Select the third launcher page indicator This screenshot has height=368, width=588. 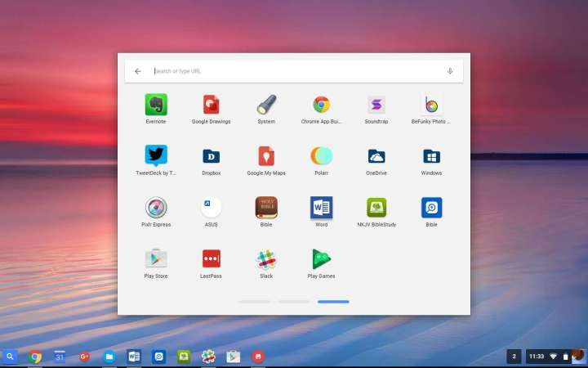pos(333,302)
